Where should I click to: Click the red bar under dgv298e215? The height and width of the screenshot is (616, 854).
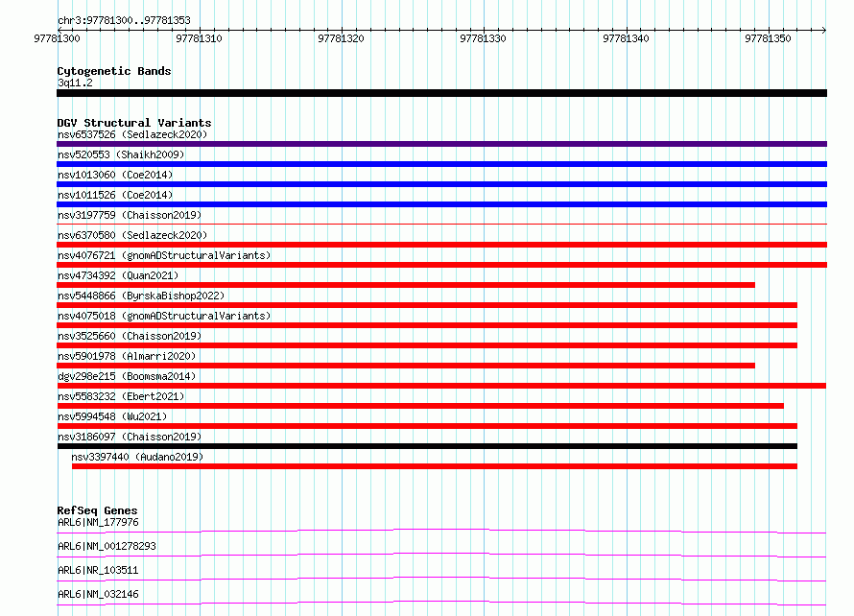pos(441,386)
